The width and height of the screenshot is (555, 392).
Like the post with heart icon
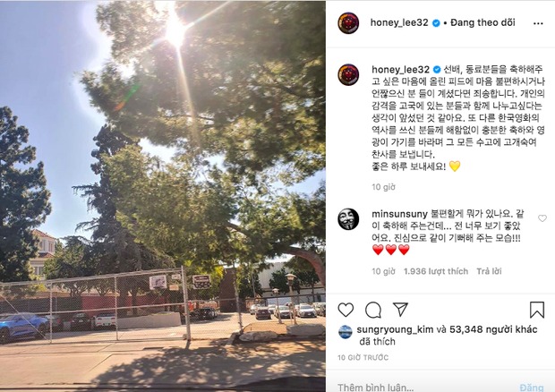346,310
